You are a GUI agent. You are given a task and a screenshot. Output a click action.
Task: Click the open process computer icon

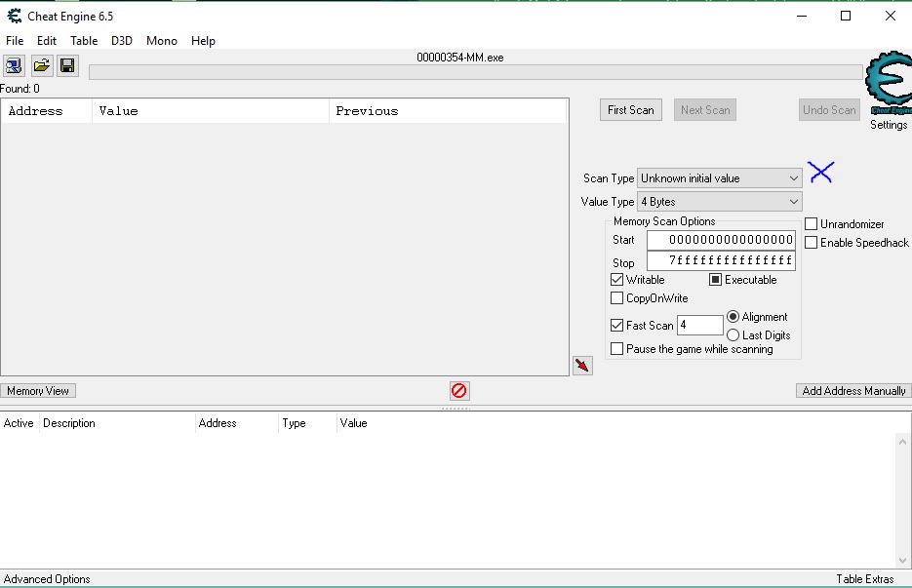14,65
